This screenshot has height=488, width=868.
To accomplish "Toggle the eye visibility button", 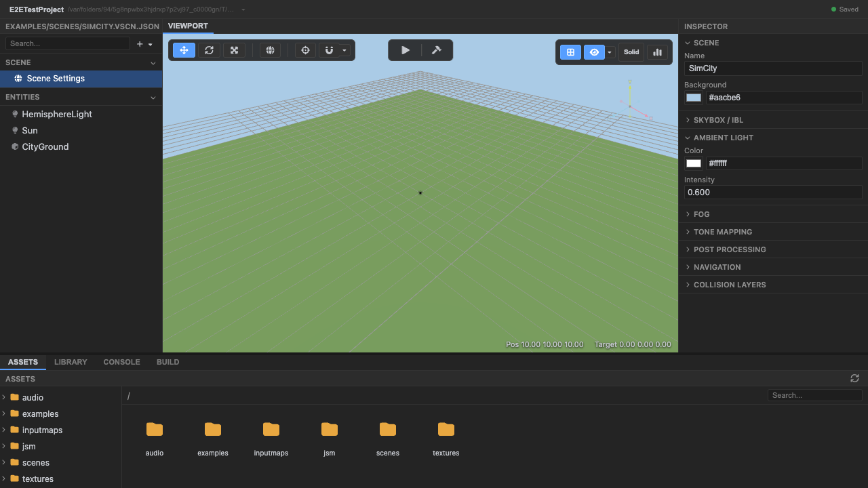I will click(x=594, y=52).
